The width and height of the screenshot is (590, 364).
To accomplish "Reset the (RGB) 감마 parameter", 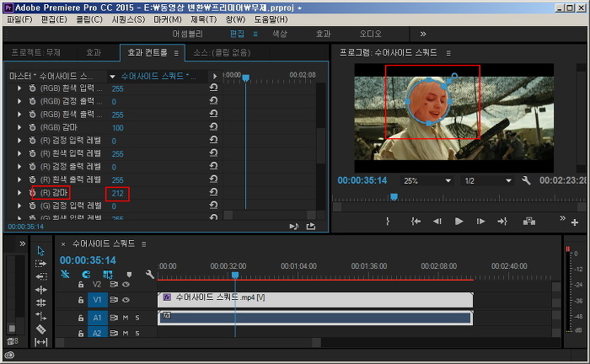I will coord(213,126).
